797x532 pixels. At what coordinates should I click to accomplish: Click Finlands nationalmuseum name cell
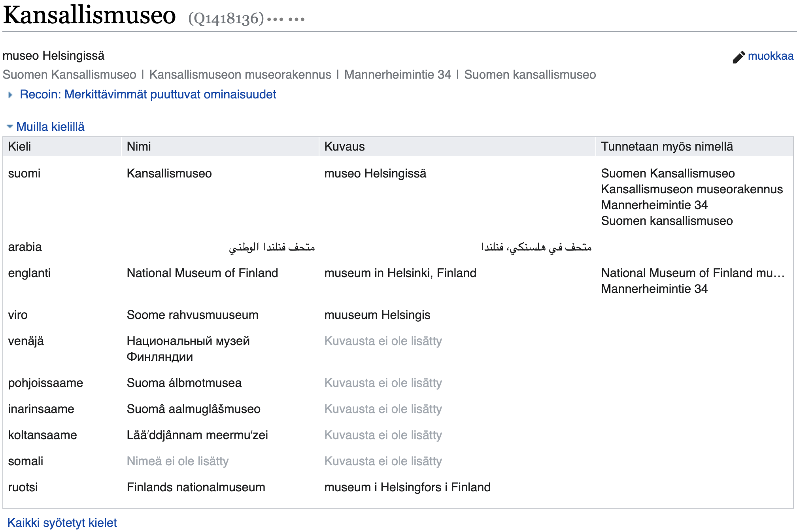pos(196,487)
